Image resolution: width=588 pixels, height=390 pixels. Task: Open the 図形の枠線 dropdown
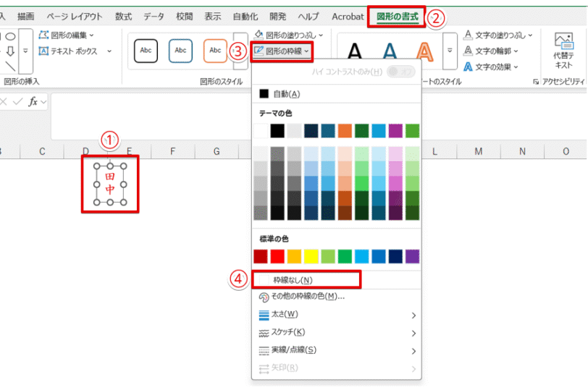(281, 51)
